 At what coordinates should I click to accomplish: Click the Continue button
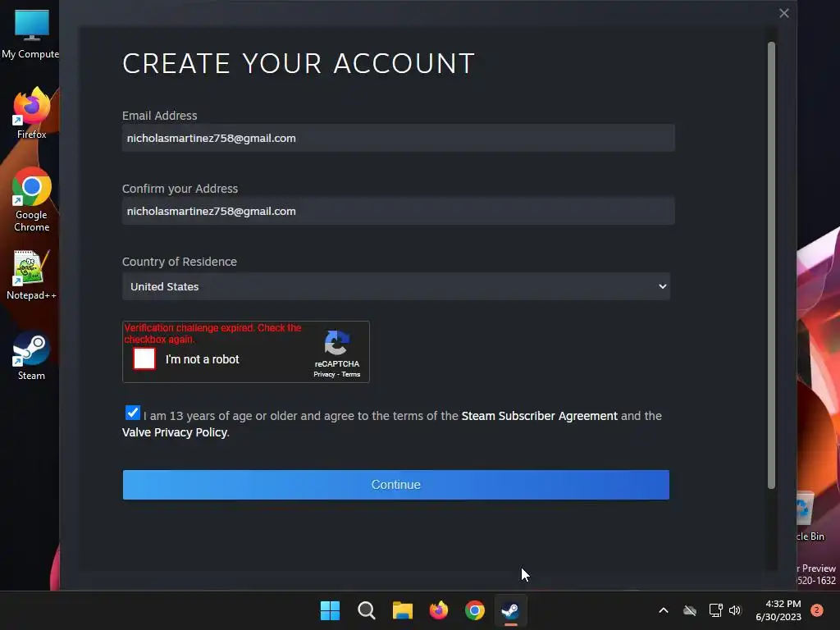(x=396, y=485)
